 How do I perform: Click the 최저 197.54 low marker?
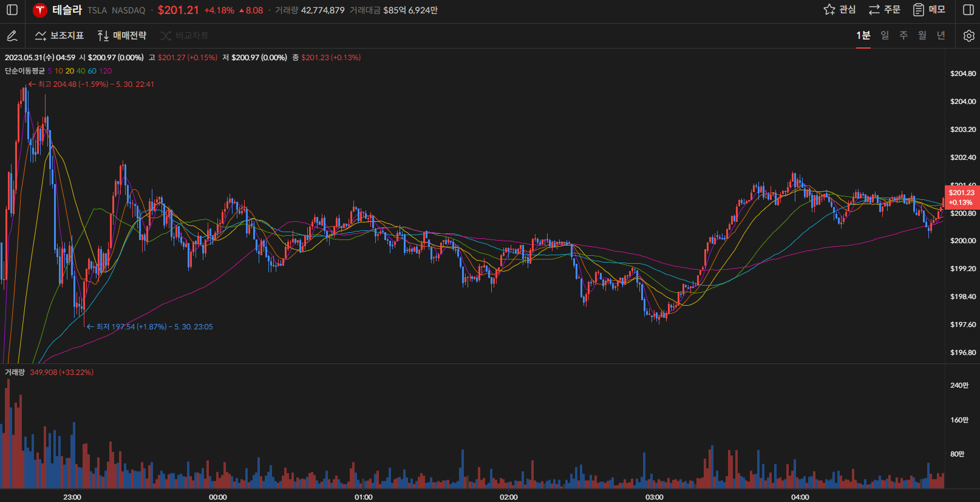click(149, 327)
